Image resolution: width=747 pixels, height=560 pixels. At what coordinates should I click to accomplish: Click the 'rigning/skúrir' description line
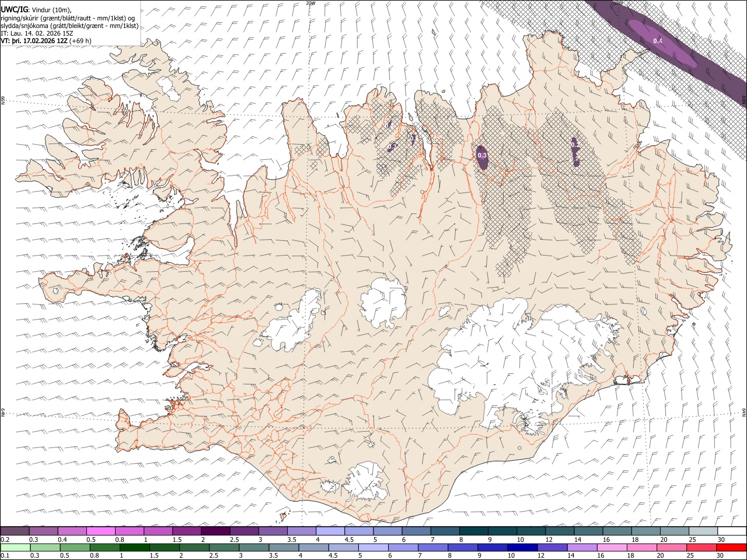[68, 18]
